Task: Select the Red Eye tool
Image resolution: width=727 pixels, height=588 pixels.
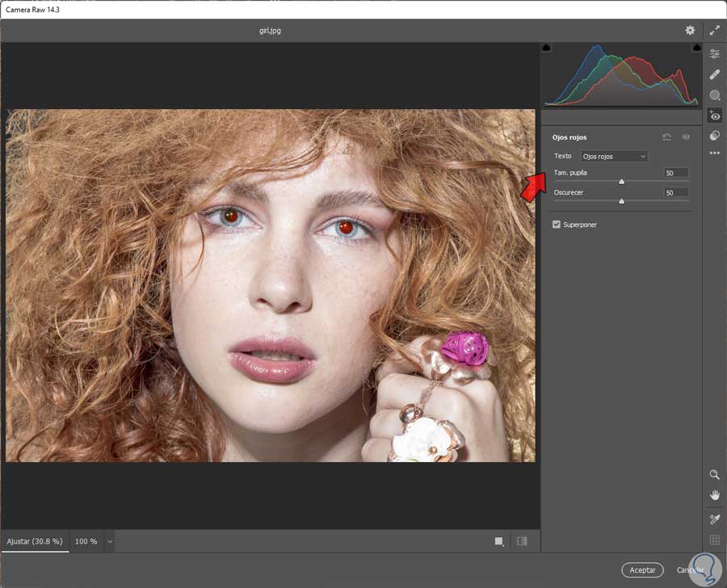Action: [x=715, y=115]
